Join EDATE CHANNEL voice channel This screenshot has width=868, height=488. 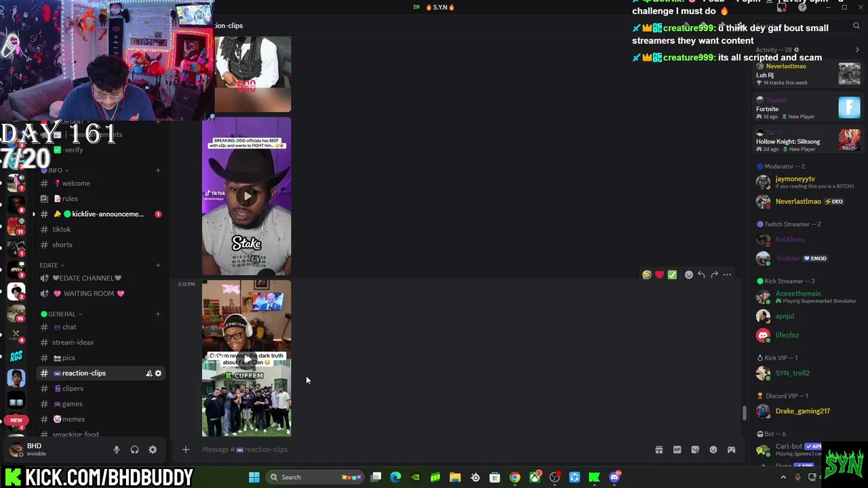point(100,278)
